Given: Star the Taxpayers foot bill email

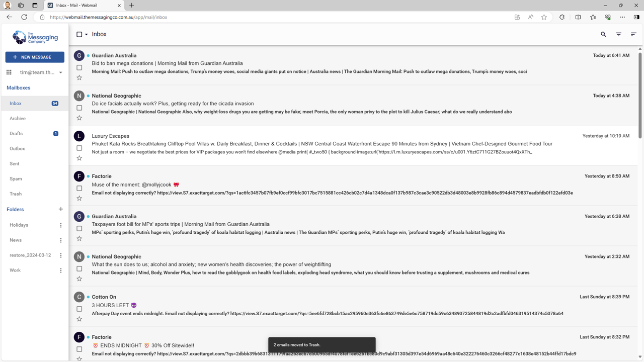Looking at the screenshot, I should pyautogui.click(x=79, y=239).
